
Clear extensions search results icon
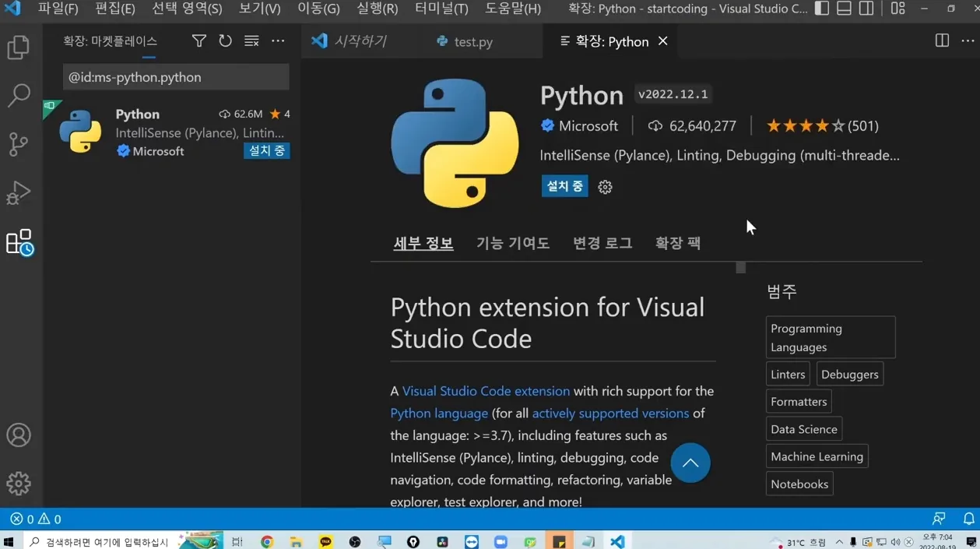click(x=251, y=40)
